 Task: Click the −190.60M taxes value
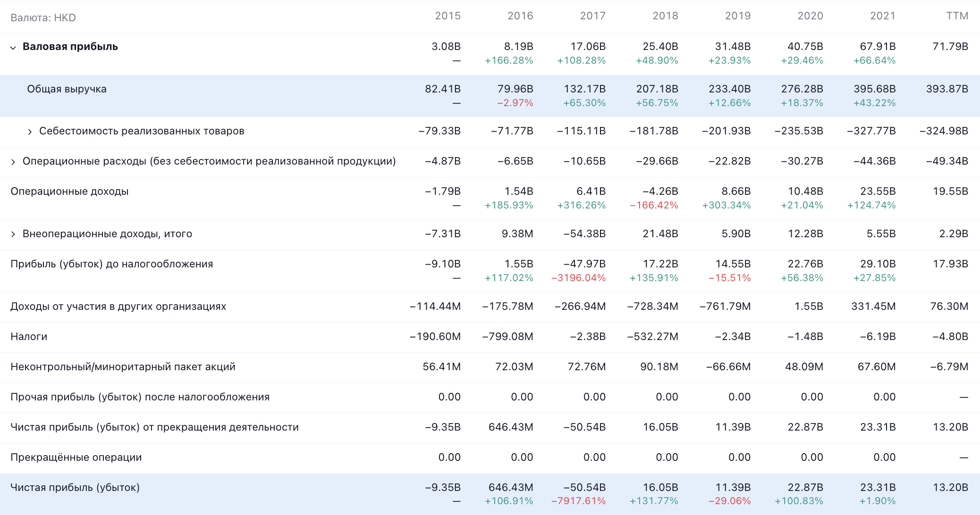click(x=435, y=337)
